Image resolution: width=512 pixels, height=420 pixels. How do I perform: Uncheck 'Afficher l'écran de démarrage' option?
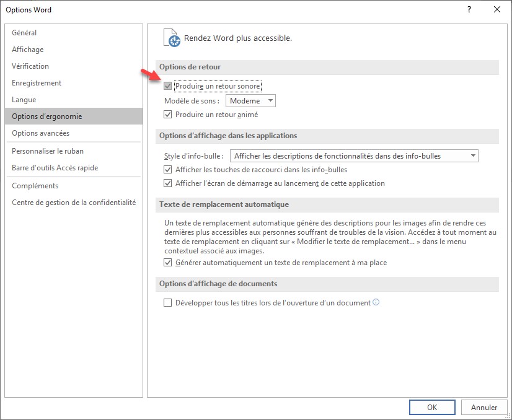(167, 183)
